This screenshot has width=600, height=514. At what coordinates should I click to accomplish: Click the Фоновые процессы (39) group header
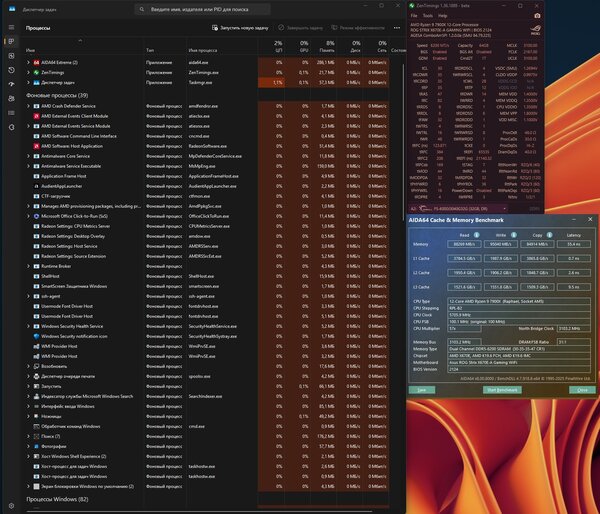pos(57,95)
